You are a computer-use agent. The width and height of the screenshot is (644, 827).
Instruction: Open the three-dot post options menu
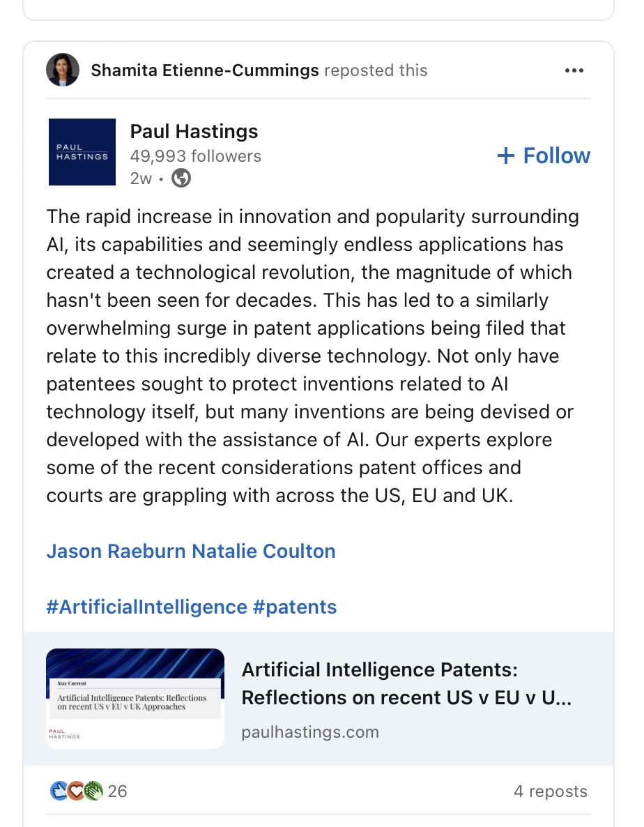574,70
